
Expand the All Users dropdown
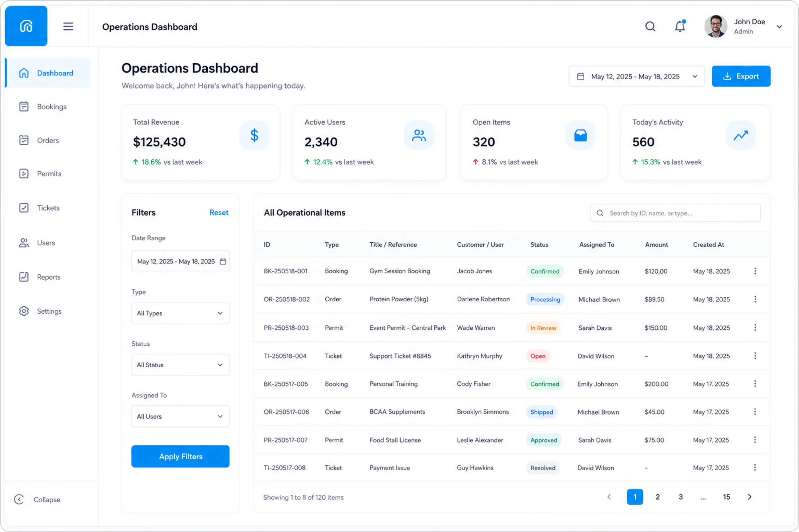click(x=180, y=416)
